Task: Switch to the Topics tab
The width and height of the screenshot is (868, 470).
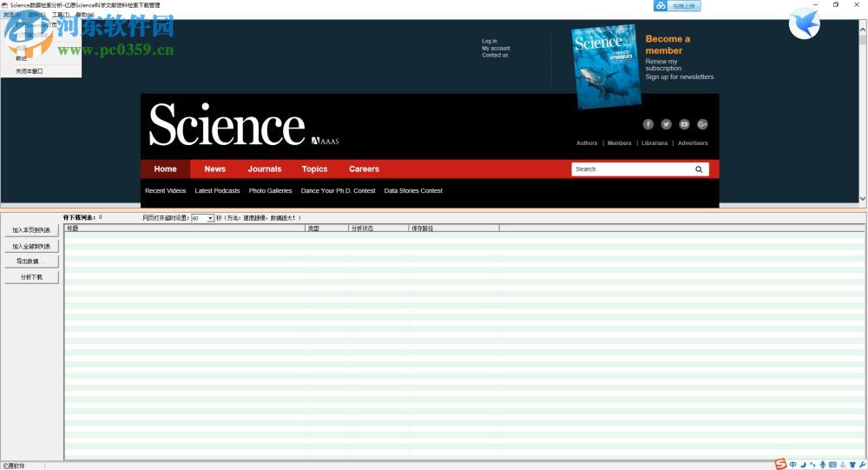Action: (314, 169)
